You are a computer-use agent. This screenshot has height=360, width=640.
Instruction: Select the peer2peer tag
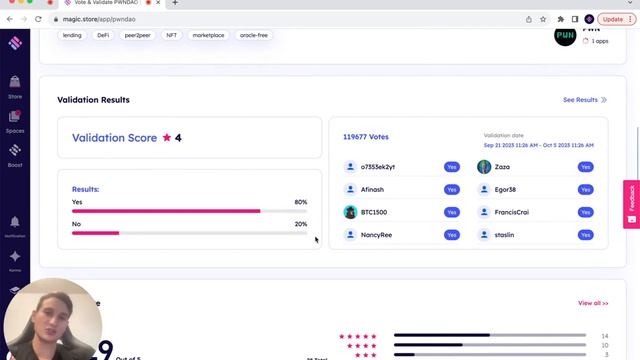click(x=138, y=35)
